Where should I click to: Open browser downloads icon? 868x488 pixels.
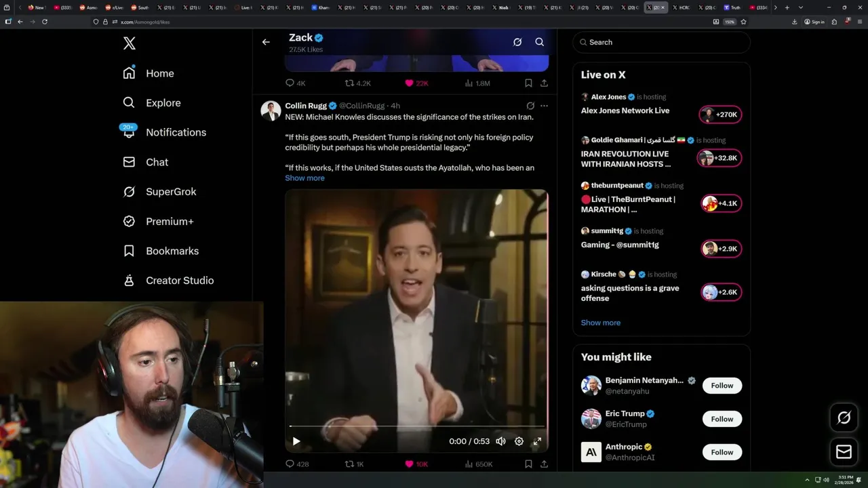coord(795,22)
